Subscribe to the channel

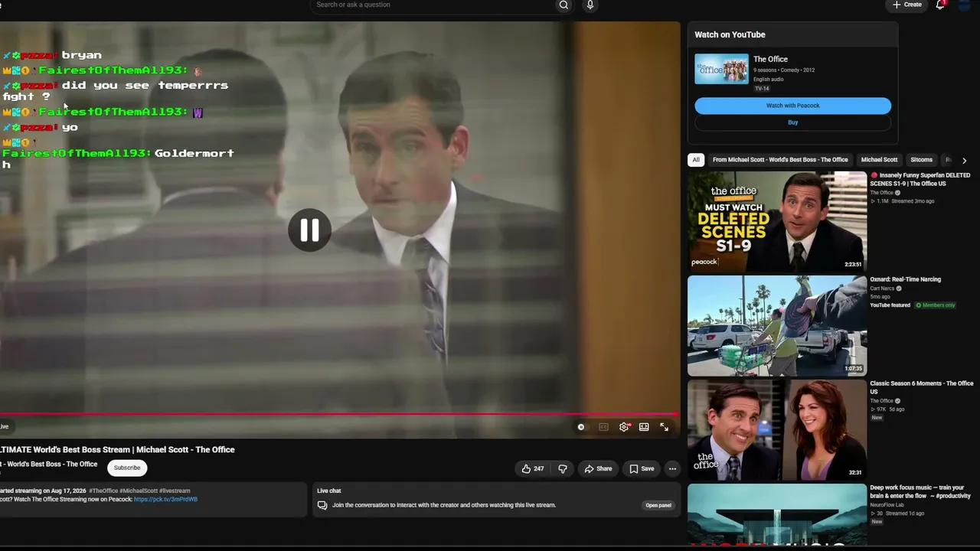(127, 468)
